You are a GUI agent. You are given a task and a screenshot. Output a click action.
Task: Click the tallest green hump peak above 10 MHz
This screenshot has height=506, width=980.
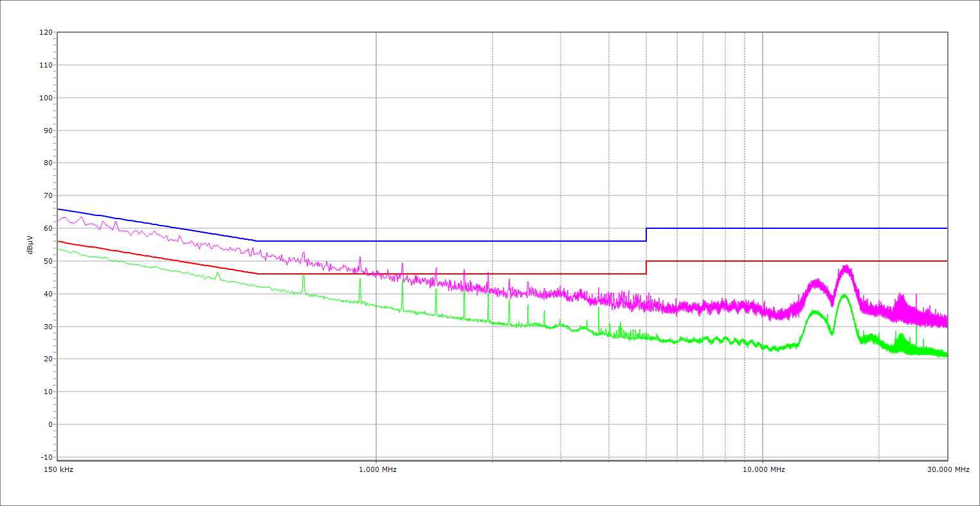tap(844, 295)
